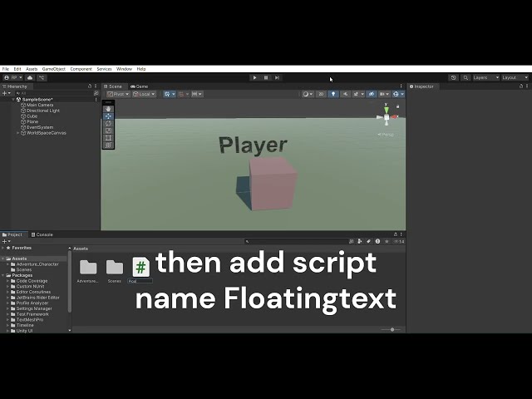Screen dimensions: 532x399
Task: Click the Hierarchy create plus button
Action: (x=7, y=93)
